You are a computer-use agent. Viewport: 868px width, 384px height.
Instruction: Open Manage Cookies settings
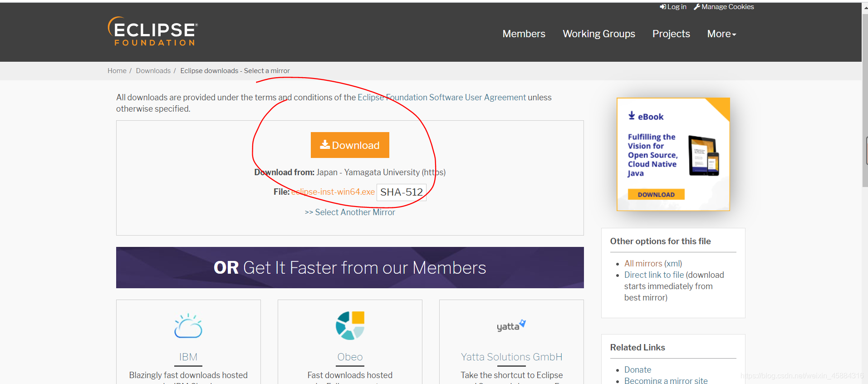point(724,7)
